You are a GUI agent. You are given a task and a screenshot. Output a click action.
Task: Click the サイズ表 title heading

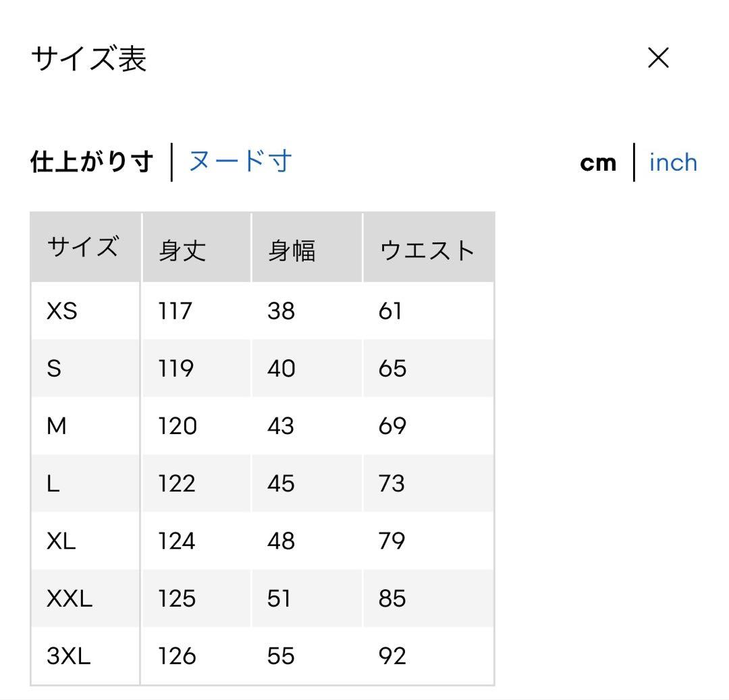click(x=89, y=59)
